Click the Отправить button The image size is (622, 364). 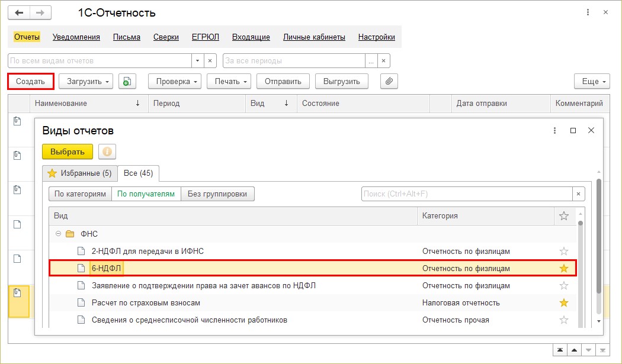[x=283, y=81]
